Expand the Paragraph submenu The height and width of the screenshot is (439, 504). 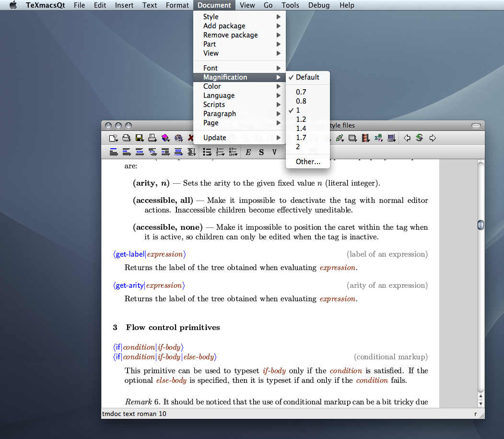click(x=239, y=114)
